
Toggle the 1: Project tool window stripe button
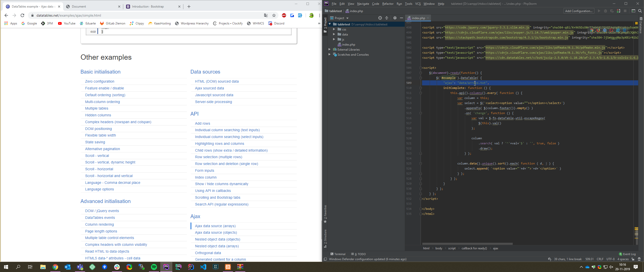pyautogui.click(x=325, y=23)
